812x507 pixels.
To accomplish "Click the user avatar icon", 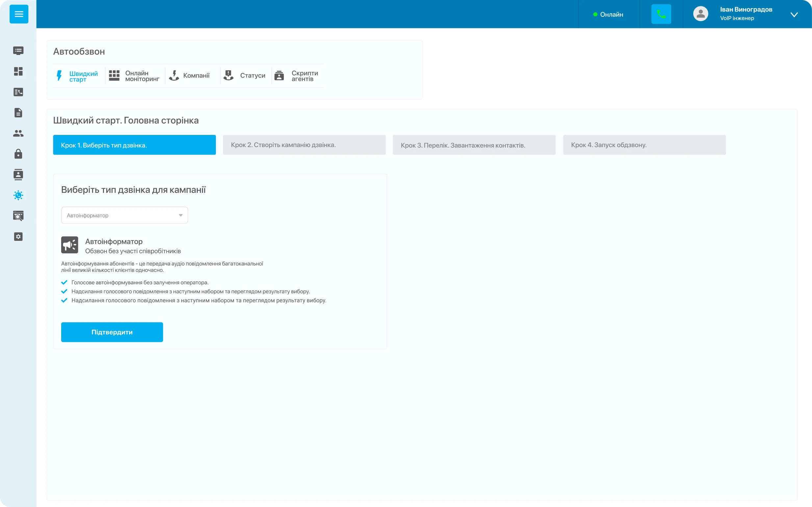I will click(701, 14).
